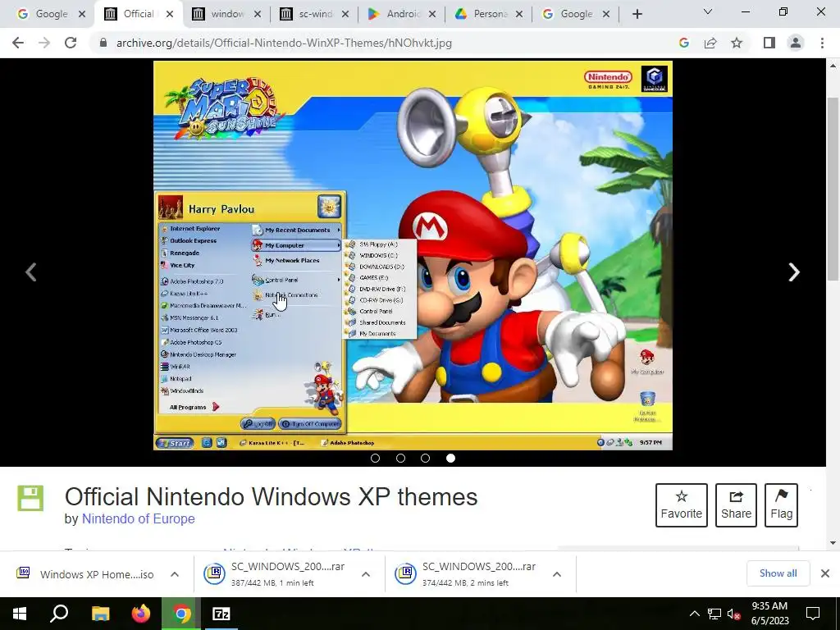Click the Super Mario Sunshine theme image
Viewport: 840px width, 630px height.
pos(413,255)
